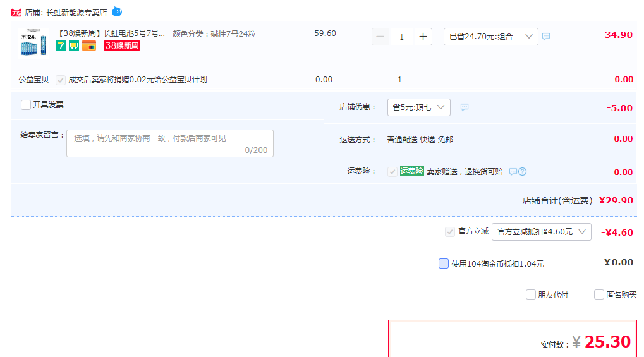Click the green shield guarantee badge
Screen dimensions: 644x357
point(74,45)
